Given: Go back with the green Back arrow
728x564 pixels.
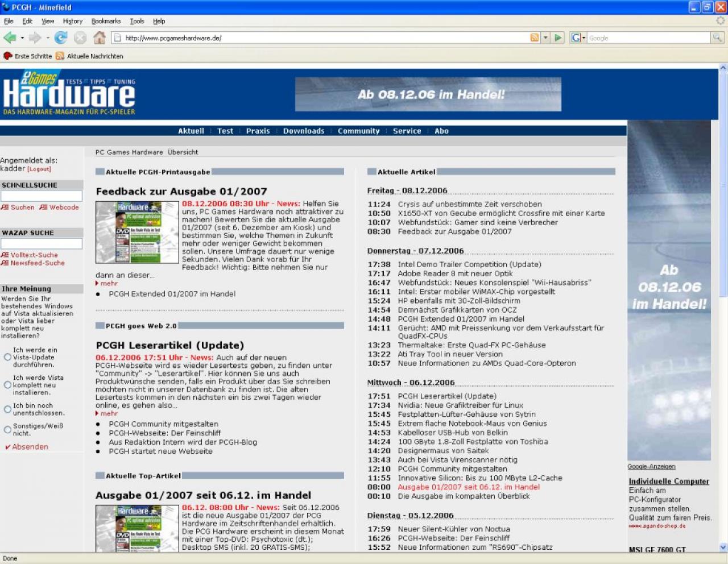Looking at the screenshot, I should pos(10,38).
